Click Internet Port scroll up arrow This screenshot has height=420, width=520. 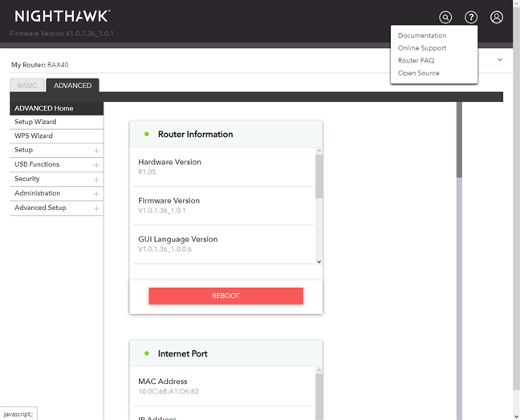pos(319,370)
